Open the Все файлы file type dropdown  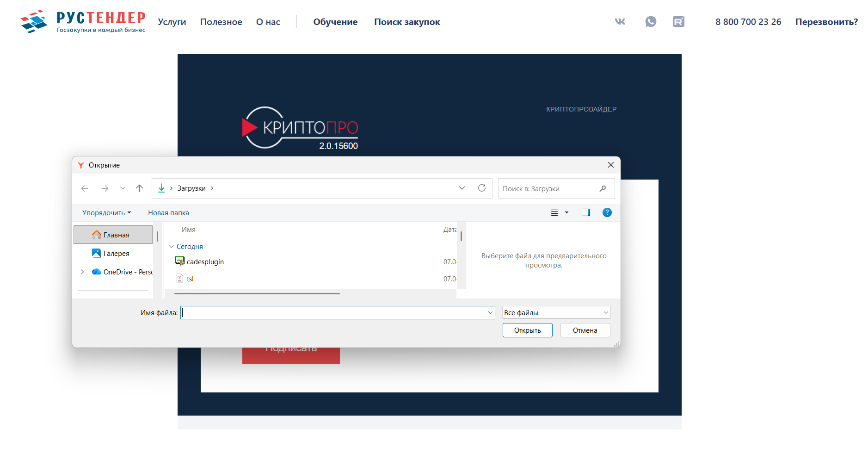pyautogui.click(x=556, y=313)
